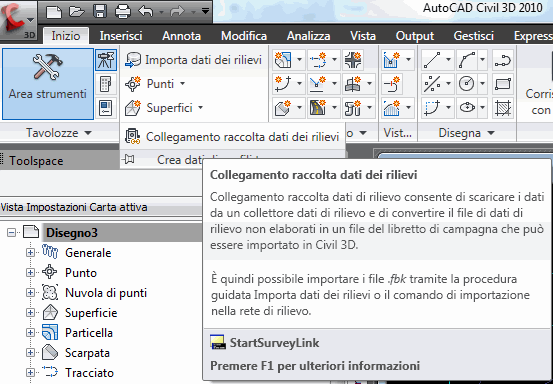Click the hatch draw tool icon

tap(503, 108)
